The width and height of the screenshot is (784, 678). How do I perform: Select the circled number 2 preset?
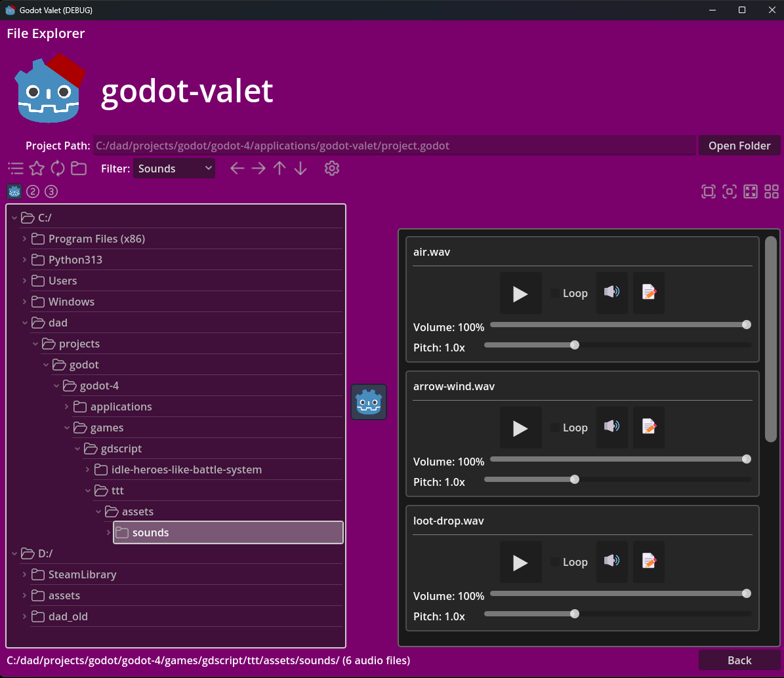(x=33, y=191)
